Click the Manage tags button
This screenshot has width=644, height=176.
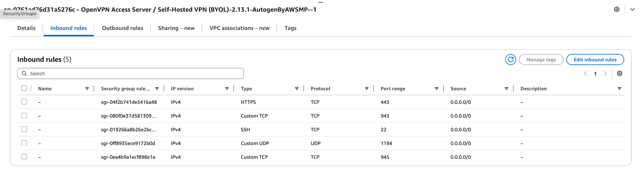[x=541, y=60]
